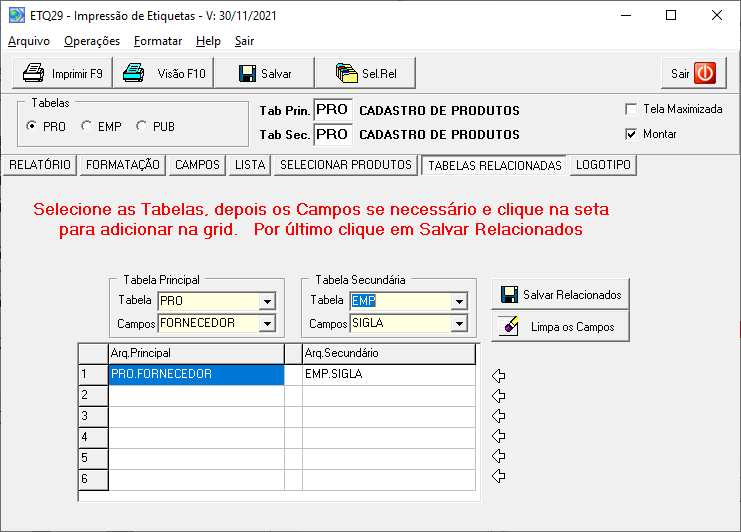Select the TABELAS RELACIONADAS tab
The height and width of the screenshot is (532, 741).
pos(494,165)
